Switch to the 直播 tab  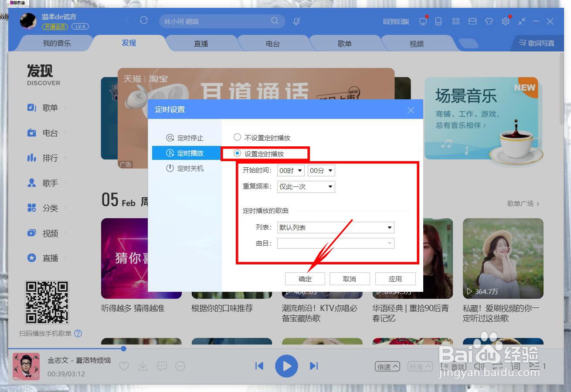tap(201, 43)
